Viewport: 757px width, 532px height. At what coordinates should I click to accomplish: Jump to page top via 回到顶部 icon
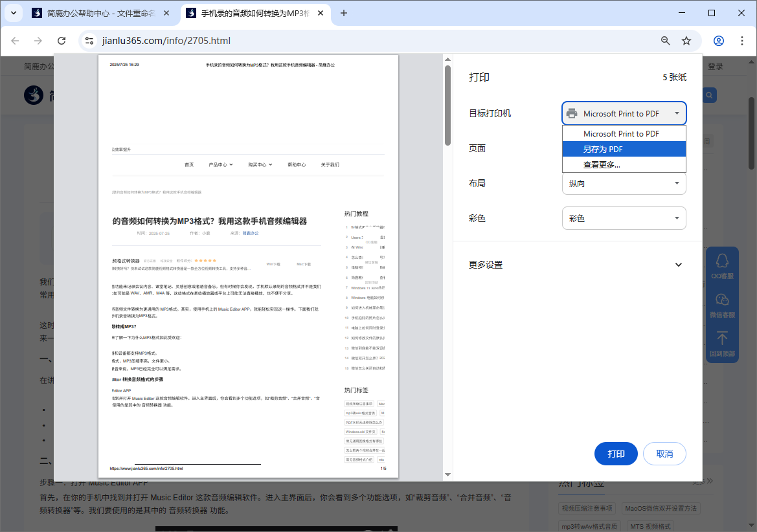point(722,340)
